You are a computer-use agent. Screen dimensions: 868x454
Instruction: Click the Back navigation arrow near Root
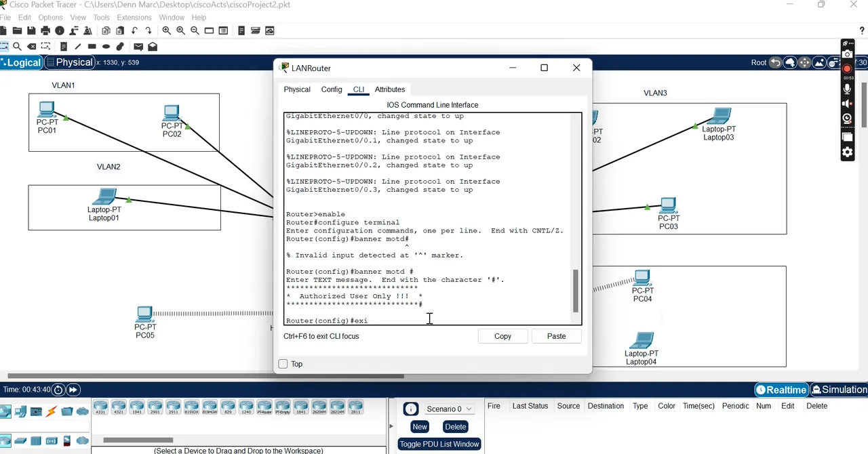775,62
